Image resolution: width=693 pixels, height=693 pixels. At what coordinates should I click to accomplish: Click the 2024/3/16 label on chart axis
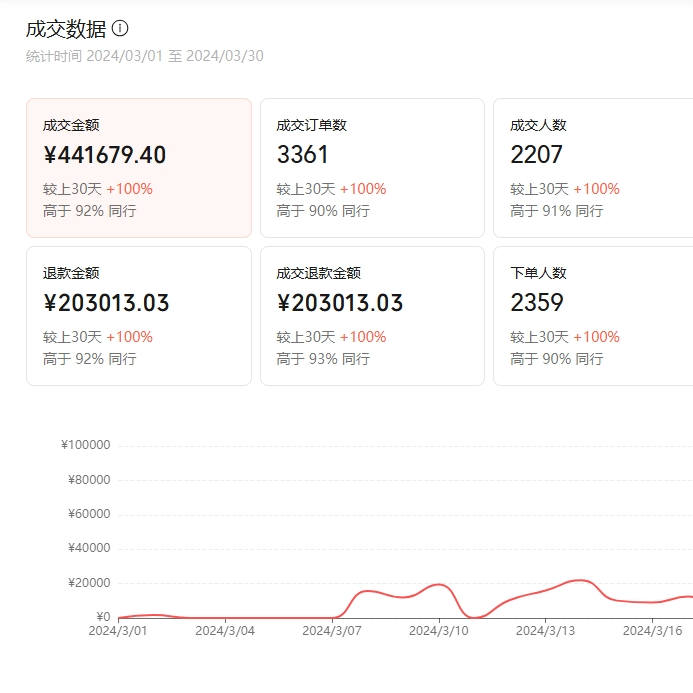pos(652,631)
